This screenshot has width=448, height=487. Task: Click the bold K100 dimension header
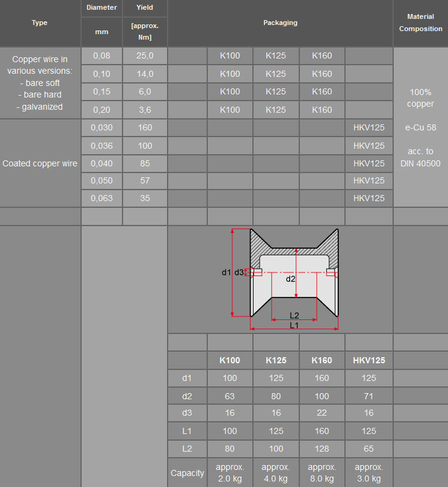tap(230, 360)
